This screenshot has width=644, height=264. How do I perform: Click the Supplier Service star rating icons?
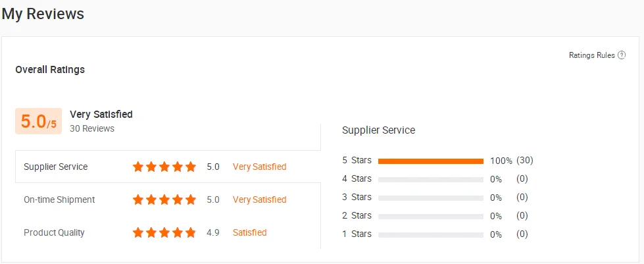(164, 167)
